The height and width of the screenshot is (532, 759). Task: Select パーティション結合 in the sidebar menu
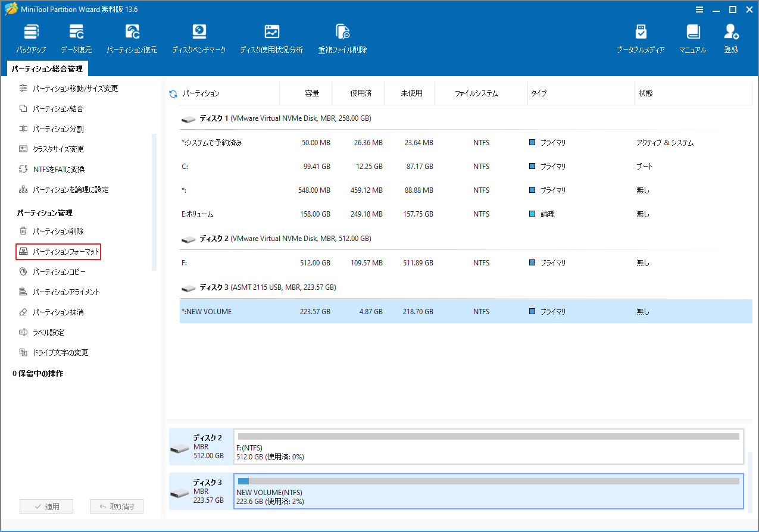tap(58, 108)
